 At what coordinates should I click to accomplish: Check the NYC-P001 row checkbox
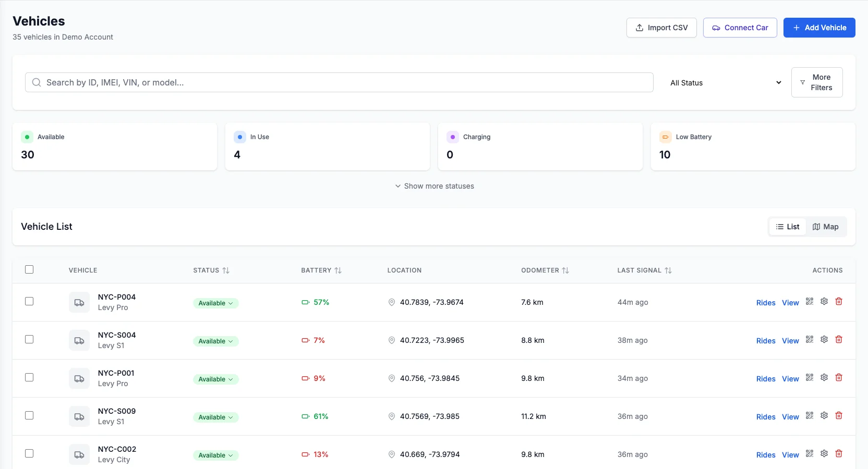29,377
